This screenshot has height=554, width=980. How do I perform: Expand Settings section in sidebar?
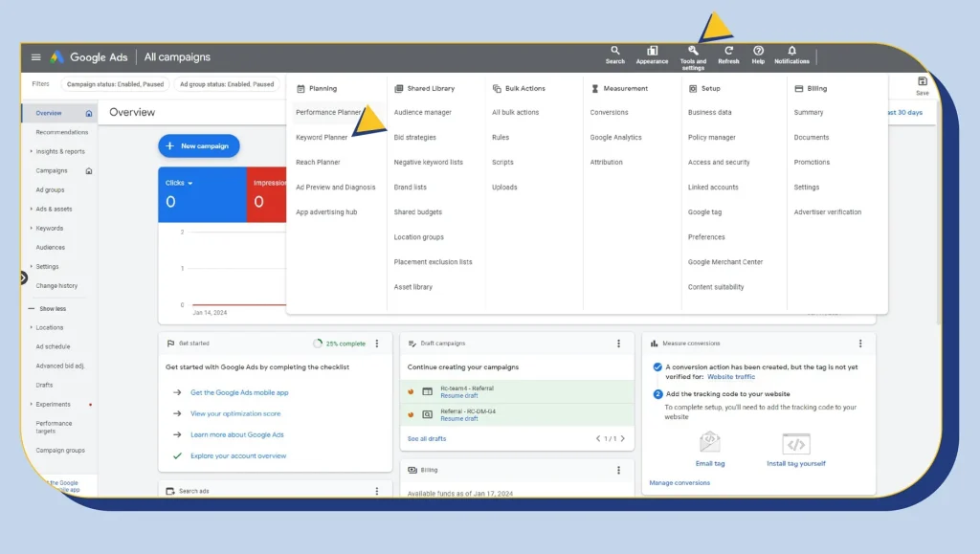(x=32, y=267)
